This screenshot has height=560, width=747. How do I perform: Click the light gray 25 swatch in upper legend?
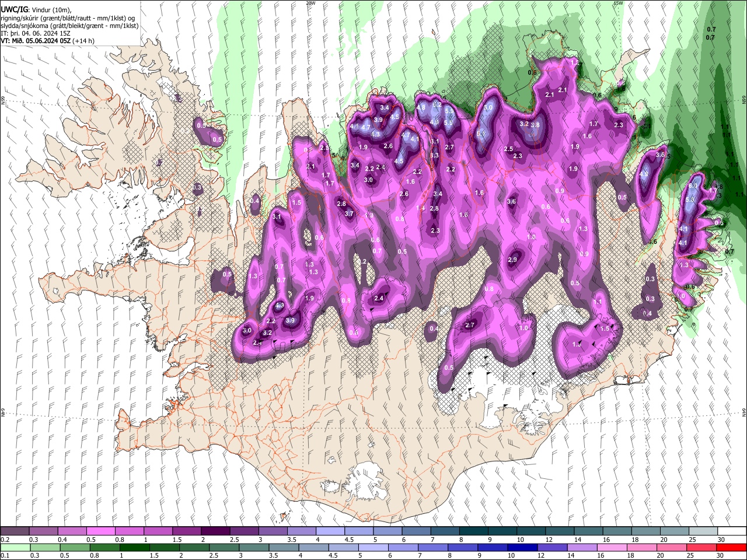[702, 531]
